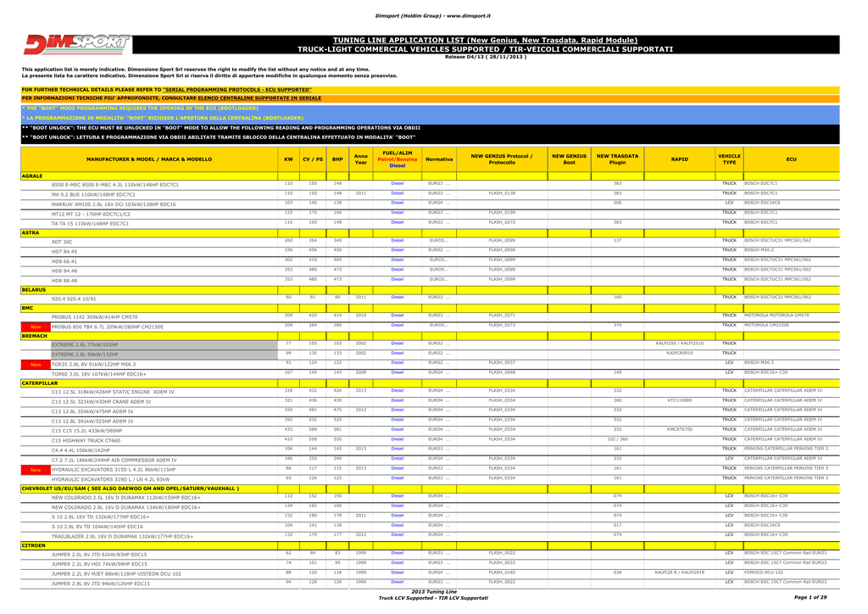
Task: Open 'SERIAL PROGRAMMING PROTOCOLS - ECU SUPPORTED' link
Action: click(237, 90)
